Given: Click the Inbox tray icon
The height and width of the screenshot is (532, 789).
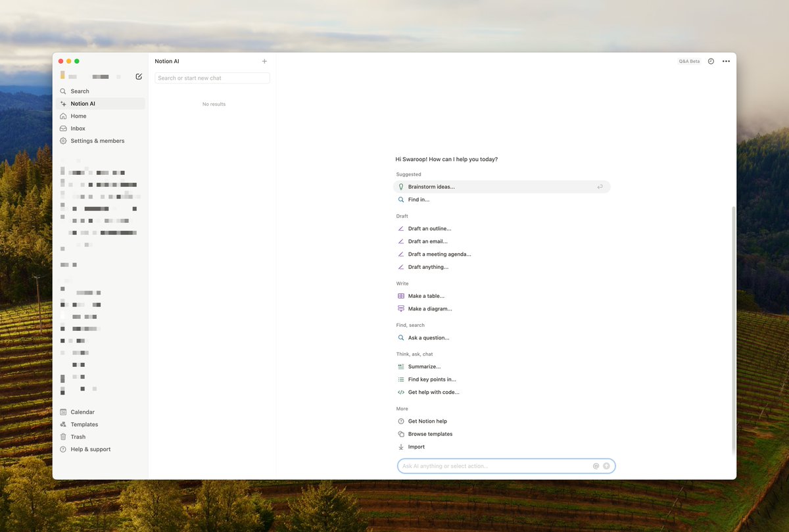Looking at the screenshot, I should 63,128.
